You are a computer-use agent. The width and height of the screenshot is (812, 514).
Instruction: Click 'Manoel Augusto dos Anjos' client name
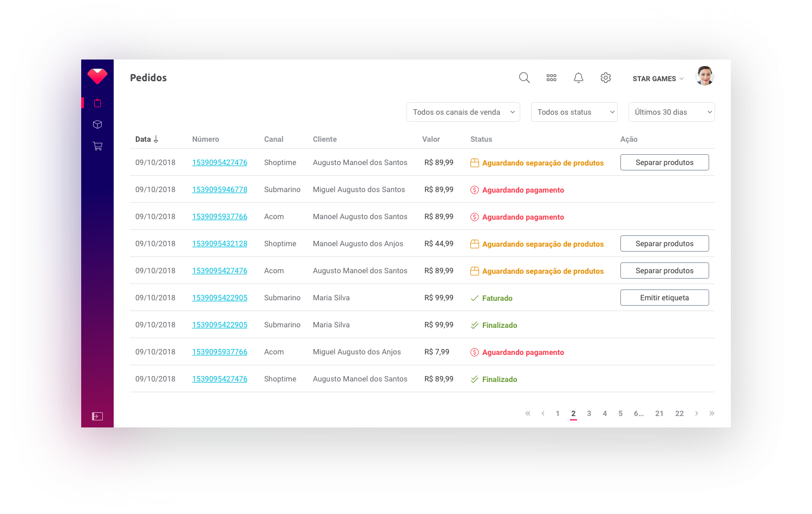(x=358, y=243)
